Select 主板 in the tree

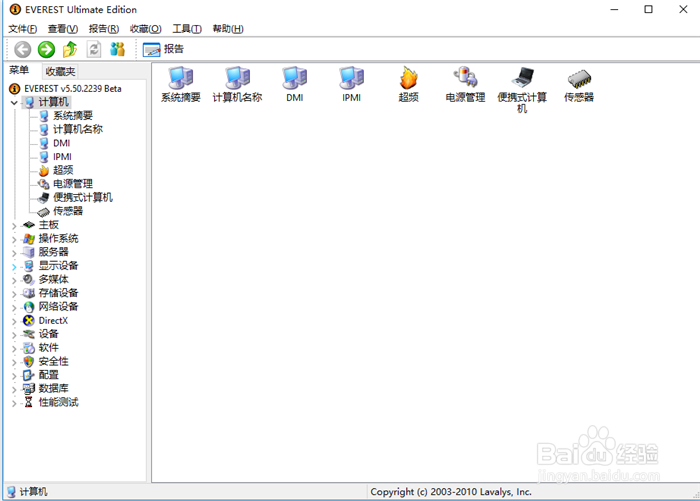[x=48, y=225]
